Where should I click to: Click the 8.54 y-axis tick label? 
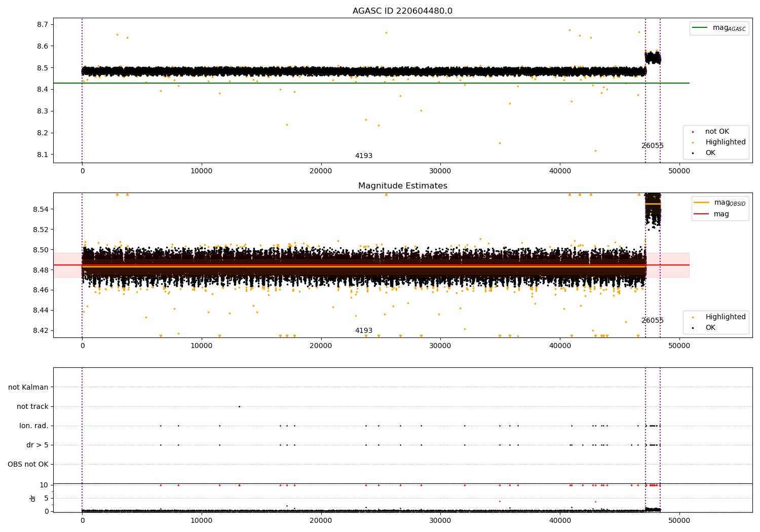[41, 209]
